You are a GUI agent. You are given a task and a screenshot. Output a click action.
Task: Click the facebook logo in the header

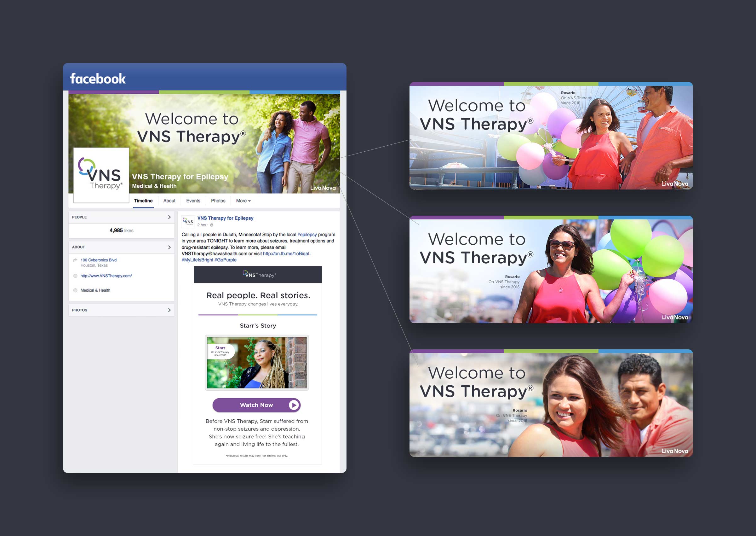coord(98,79)
